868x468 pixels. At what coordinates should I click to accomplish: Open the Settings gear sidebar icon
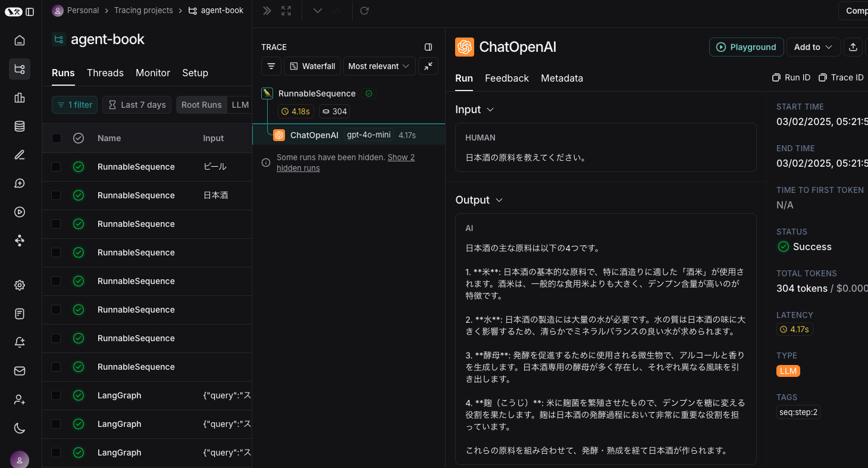pos(20,285)
